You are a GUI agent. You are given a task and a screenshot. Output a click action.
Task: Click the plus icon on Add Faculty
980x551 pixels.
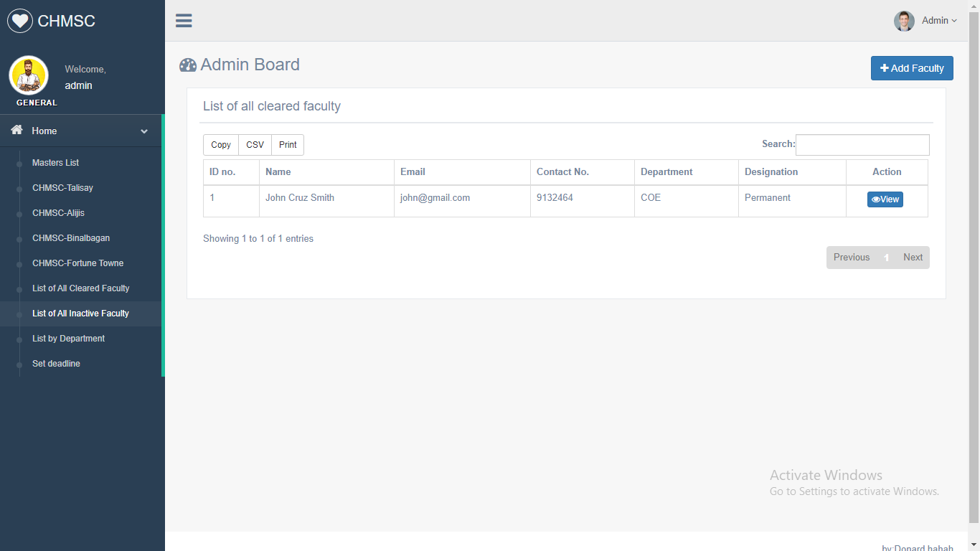point(883,68)
